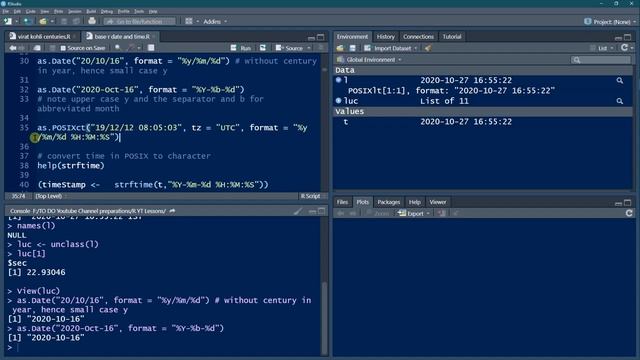Show editor in new window icon

(37, 48)
